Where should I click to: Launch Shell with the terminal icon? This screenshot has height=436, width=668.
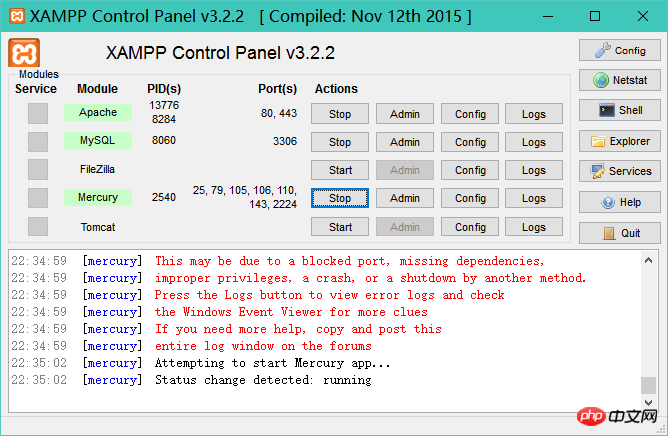click(x=619, y=110)
